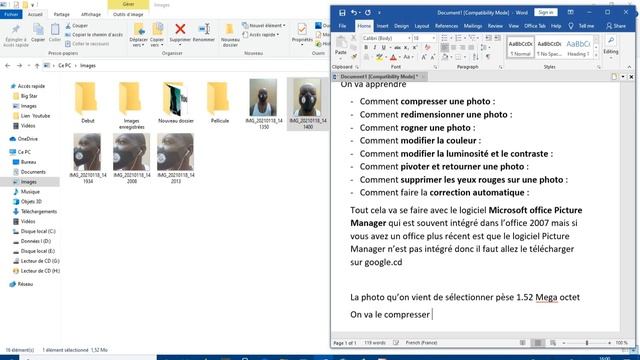Click the Bullets list icon in Word

(x=444, y=38)
